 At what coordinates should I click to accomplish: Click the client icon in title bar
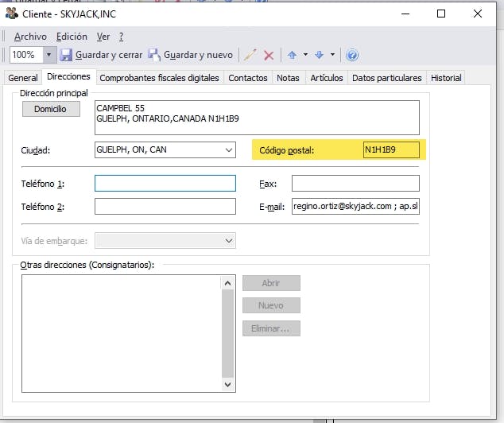pos(11,14)
